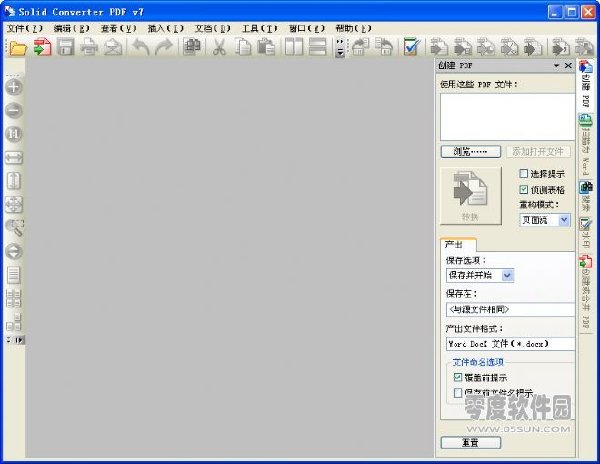Switch to the 扫描为 Word side tab
This screenshot has height=464, width=600.
585,145
